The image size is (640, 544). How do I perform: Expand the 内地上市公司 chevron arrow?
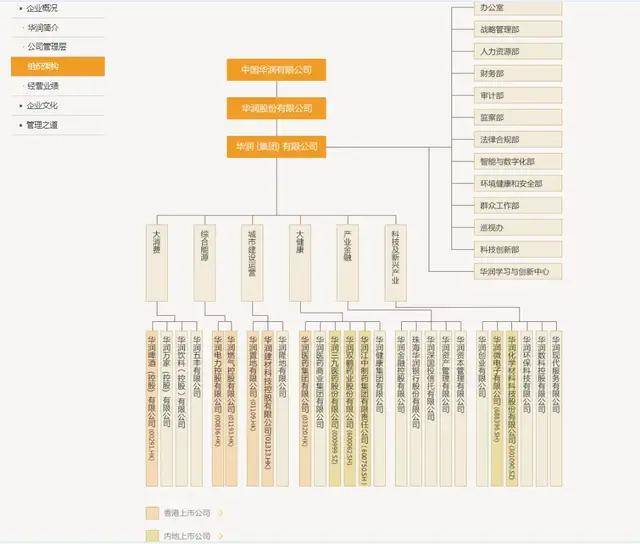click(x=218, y=537)
